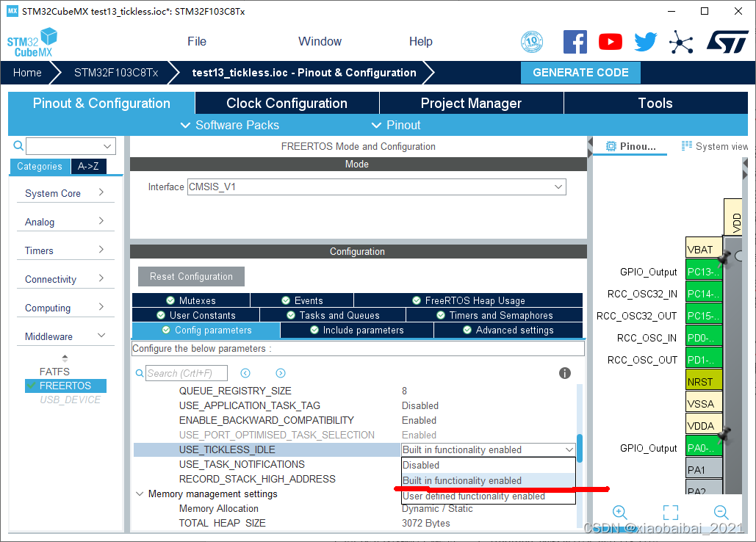The image size is (756, 542).
Task: Fit the pinout view to screen
Action: [x=670, y=512]
